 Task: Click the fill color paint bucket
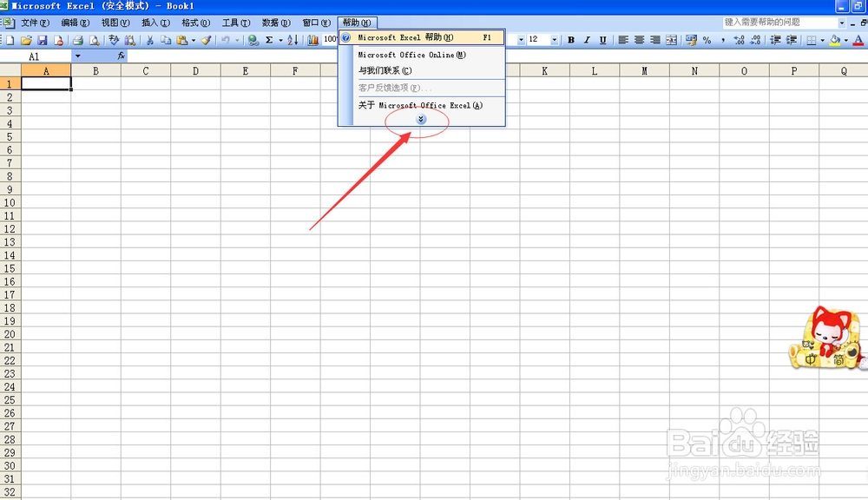(x=835, y=40)
